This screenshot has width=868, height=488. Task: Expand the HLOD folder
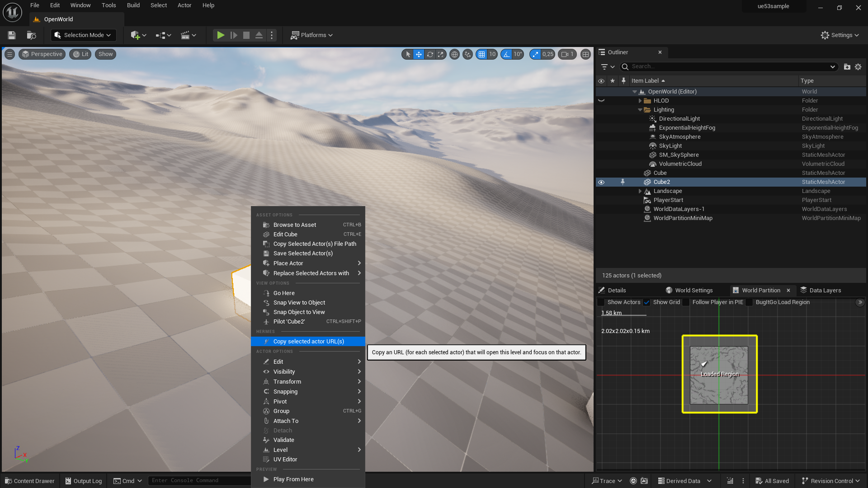(x=640, y=101)
